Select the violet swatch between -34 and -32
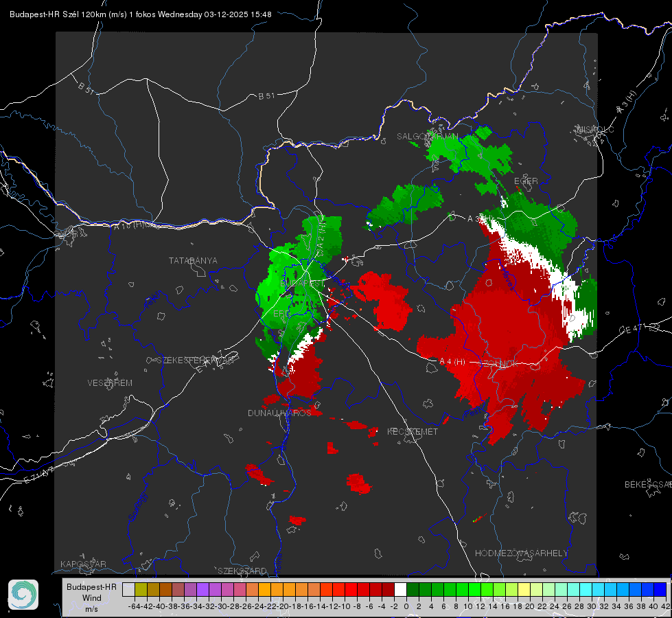Screen dimensions: 672x618 coord(202,589)
